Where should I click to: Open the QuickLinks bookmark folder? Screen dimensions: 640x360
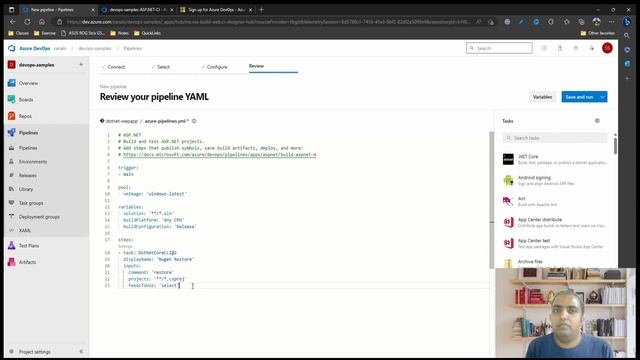[147, 33]
